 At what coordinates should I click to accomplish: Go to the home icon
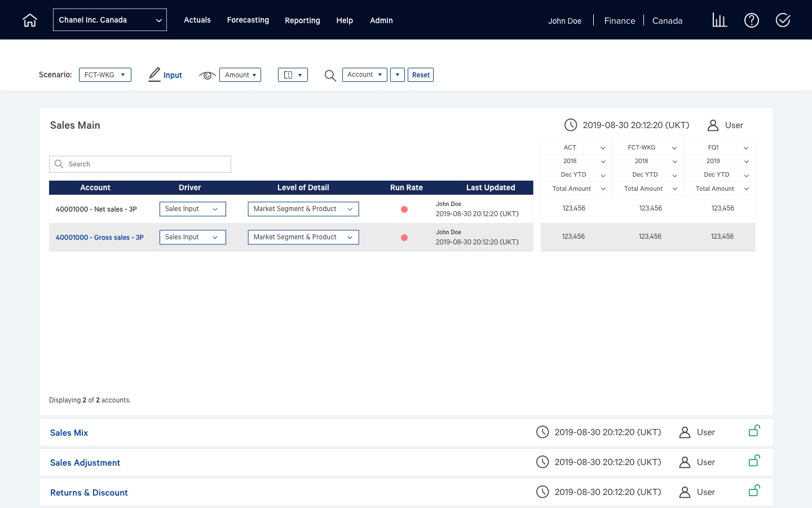pos(30,20)
